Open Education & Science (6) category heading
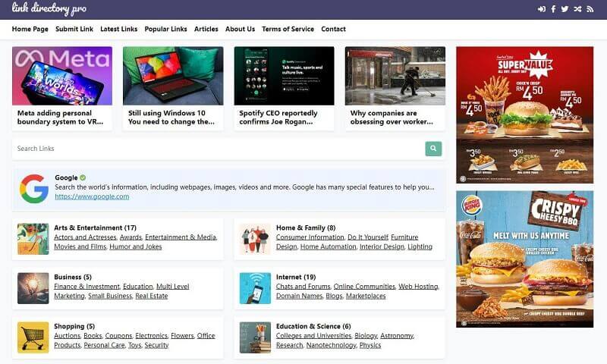Screen dimensions: 607x364 tap(313, 327)
